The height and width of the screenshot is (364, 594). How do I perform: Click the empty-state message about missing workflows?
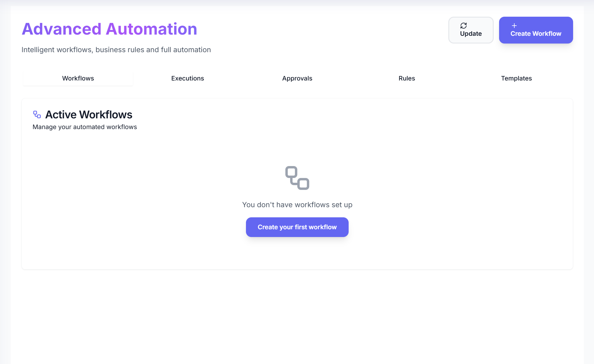tap(297, 205)
